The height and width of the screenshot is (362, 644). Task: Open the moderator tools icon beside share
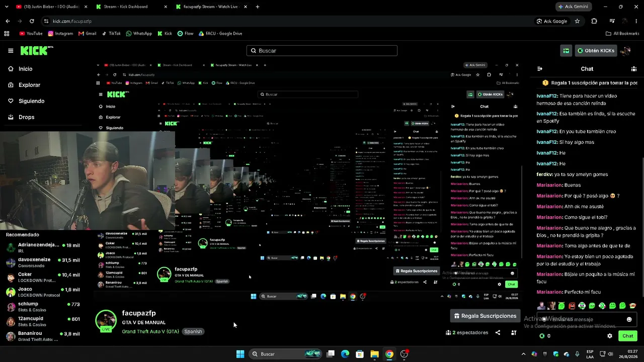(x=514, y=332)
